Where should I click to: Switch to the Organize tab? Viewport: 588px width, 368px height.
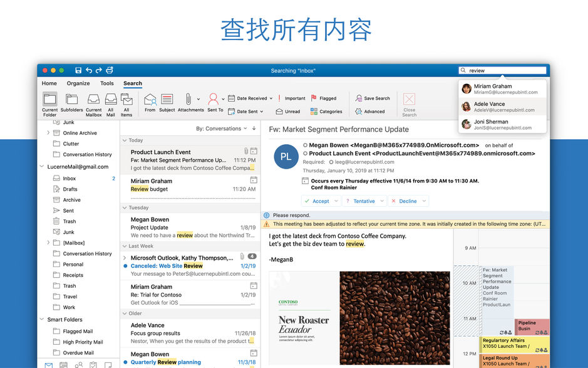[x=78, y=83]
